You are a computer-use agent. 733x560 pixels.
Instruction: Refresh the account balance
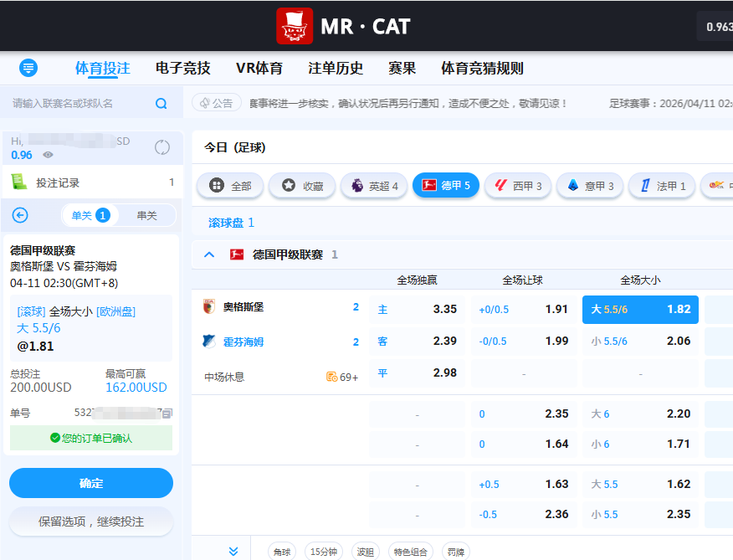162,147
